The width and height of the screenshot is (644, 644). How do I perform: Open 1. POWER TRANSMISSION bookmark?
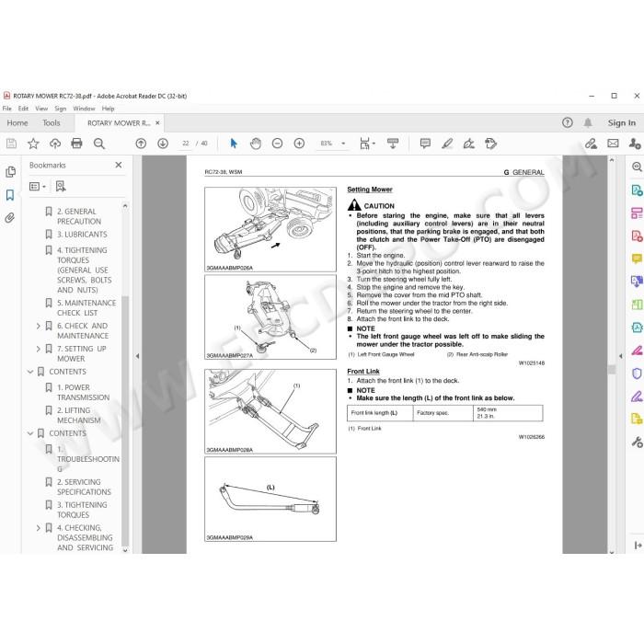[x=84, y=392]
